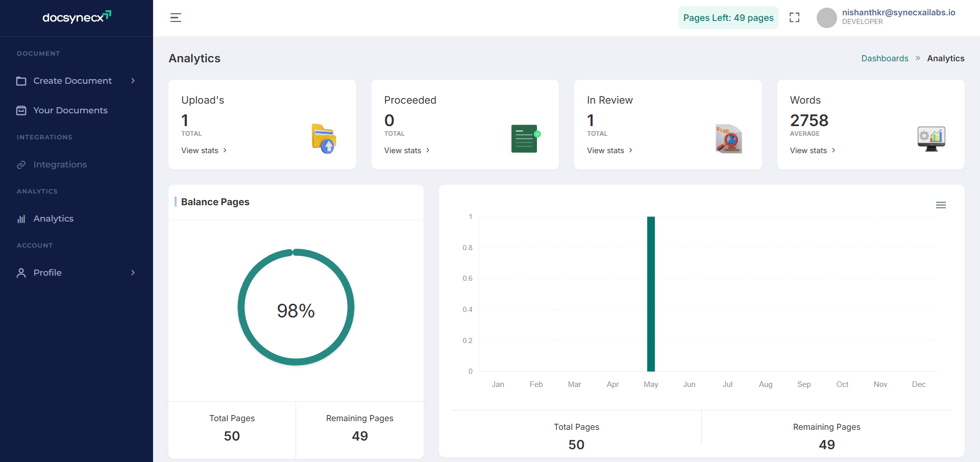980x462 pixels.
Task: Click the Upload's folder icon
Action: 324,139
